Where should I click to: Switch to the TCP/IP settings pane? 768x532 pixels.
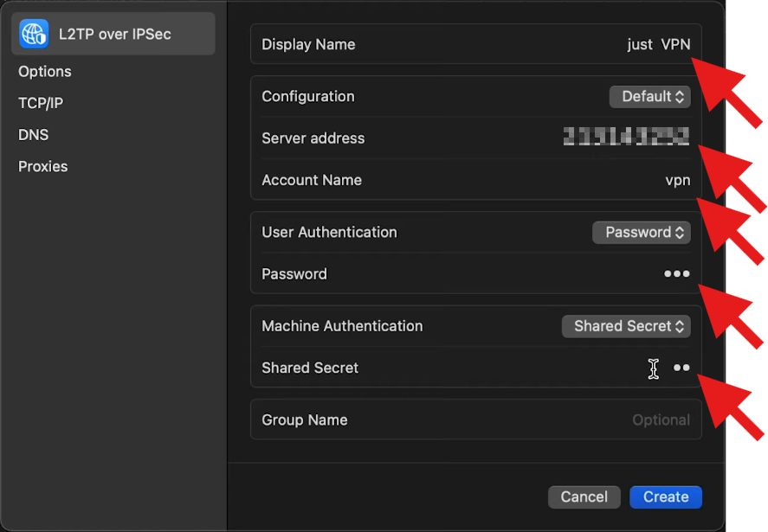pyautogui.click(x=41, y=103)
